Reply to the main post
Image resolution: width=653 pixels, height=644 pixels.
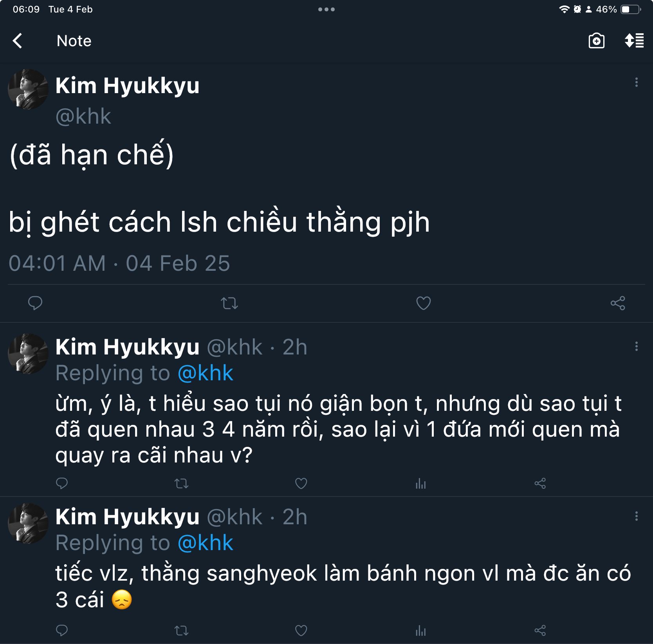pyautogui.click(x=35, y=303)
